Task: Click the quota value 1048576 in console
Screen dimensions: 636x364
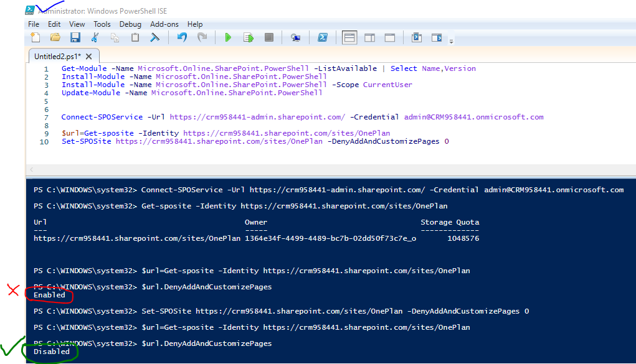Action: point(463,238)
